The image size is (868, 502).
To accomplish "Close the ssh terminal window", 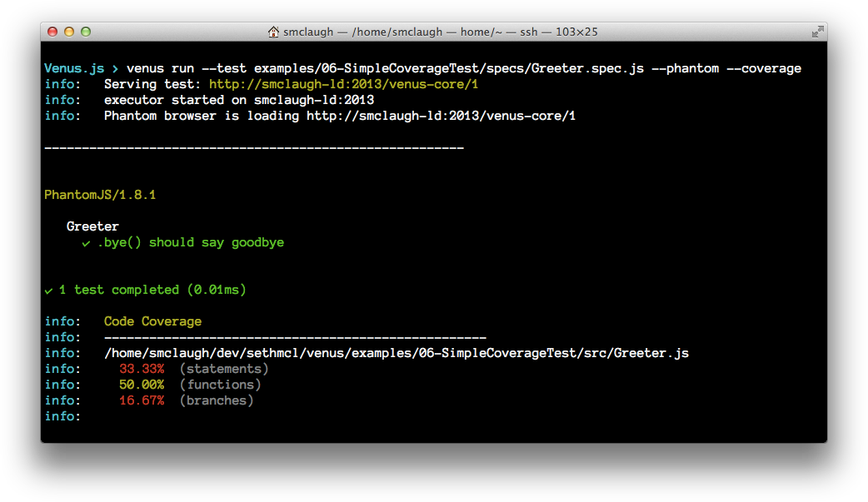I will 52,32.
